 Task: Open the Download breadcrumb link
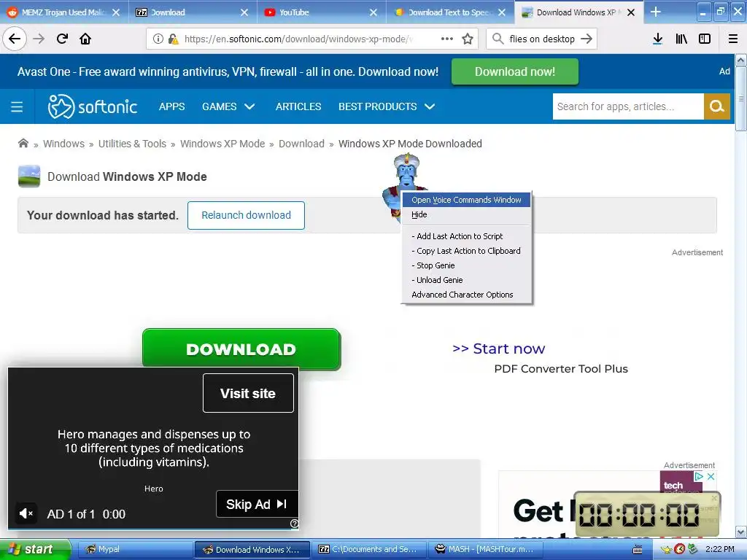coord(301,144)
